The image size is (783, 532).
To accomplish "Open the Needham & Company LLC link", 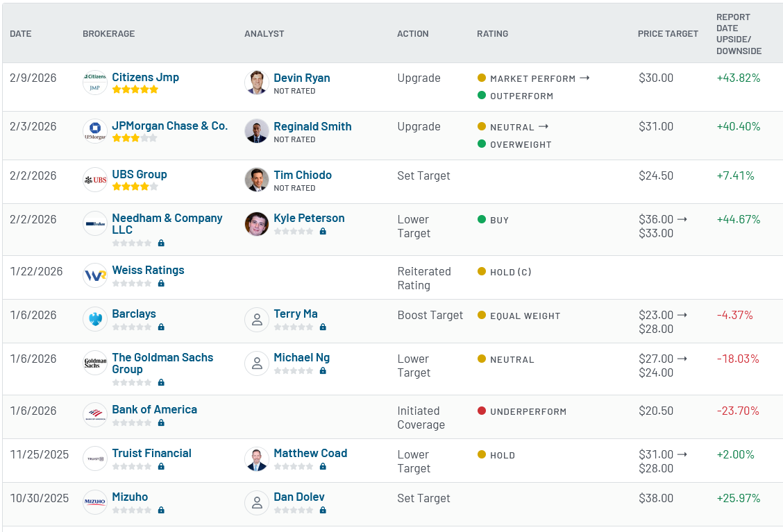I will [x=167, y=223].
